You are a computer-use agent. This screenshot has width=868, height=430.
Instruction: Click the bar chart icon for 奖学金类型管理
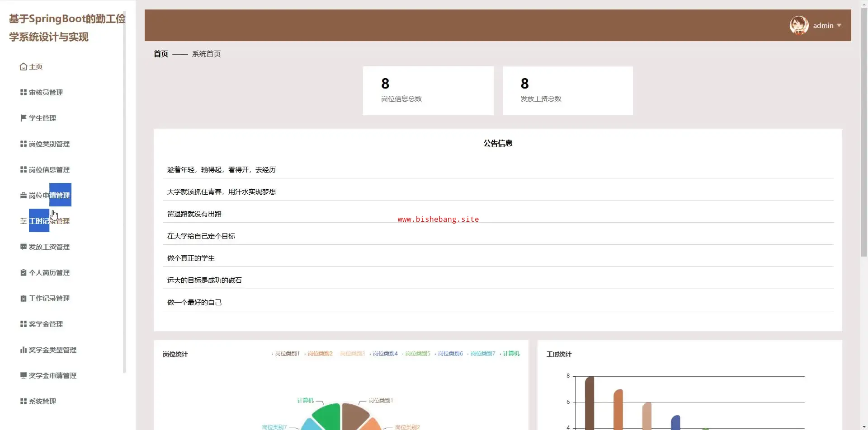tap(24, 350)
